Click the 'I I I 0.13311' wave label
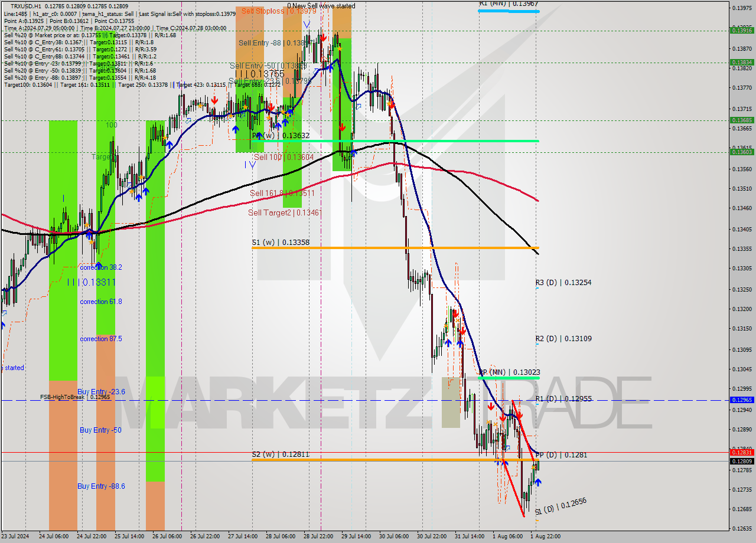 tap(91, 283)
